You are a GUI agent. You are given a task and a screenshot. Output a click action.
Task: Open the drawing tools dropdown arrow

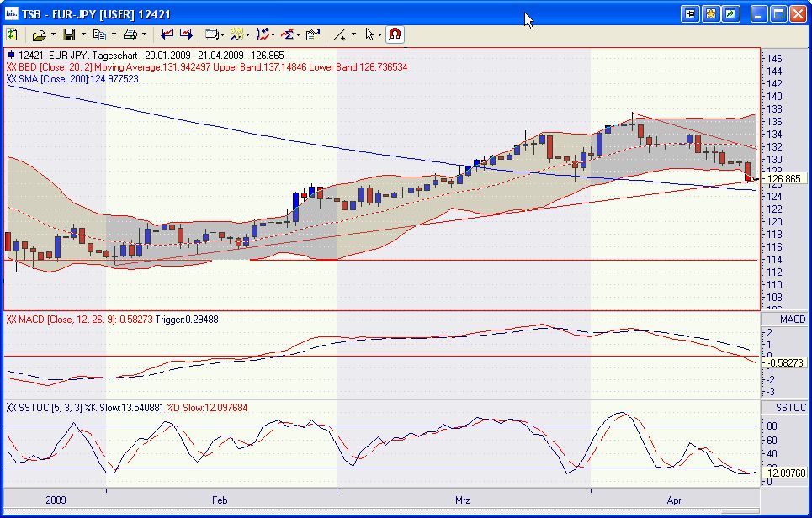[x=354, y=34]
